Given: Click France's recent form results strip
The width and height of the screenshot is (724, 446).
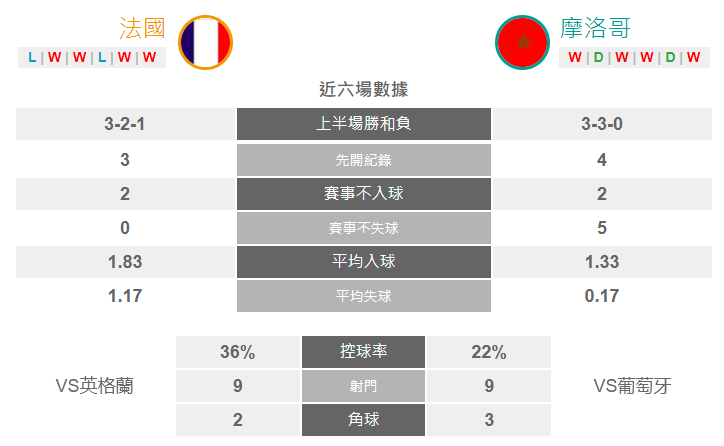Looking at the screenshot, I should (x=92, y=57).
